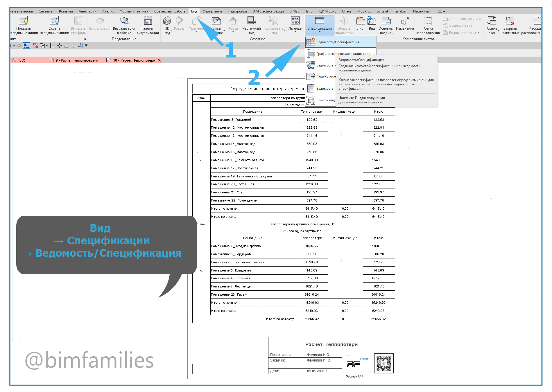Open cloud rendering (Визуализация в облаке)
This screenshot has height=392, width=552.
pyautogui.click(x=124, y=25)
